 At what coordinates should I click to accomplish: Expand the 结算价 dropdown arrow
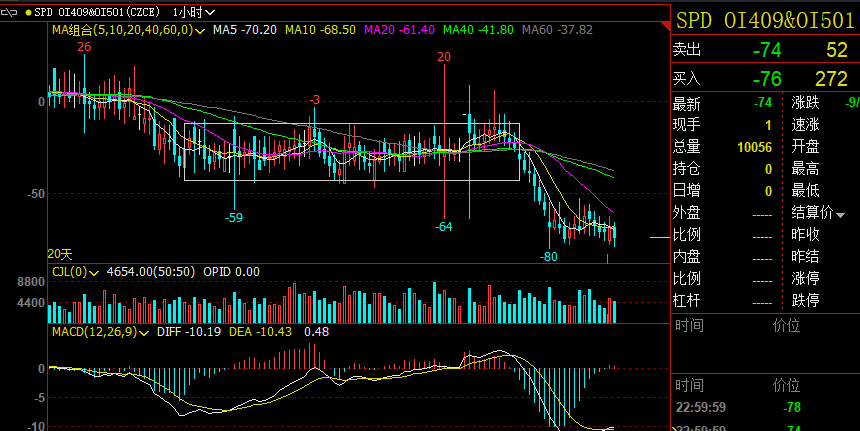tap(840, 214)
